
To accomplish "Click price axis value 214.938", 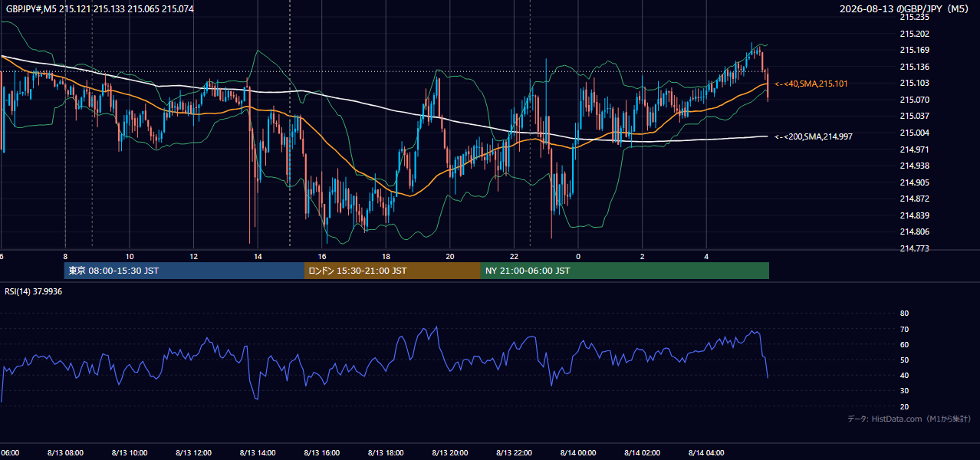I will pyautogui.click(x=914, y=166).
